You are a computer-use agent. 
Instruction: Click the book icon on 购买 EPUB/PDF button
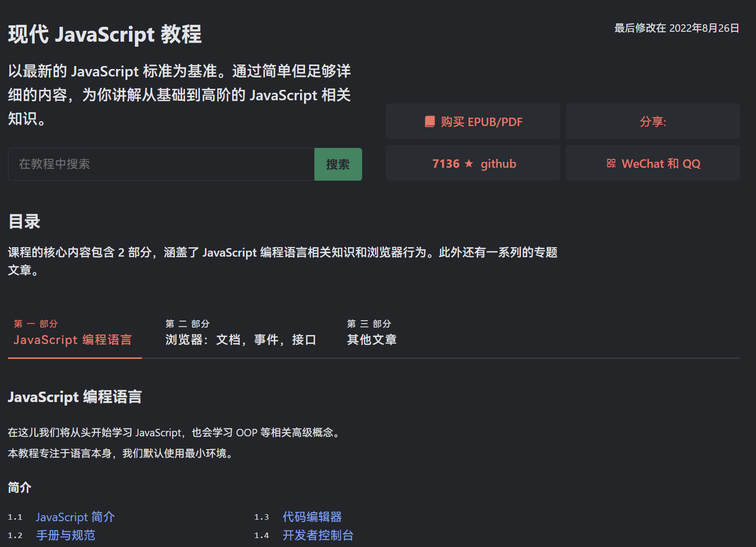[x=430, y=121]
